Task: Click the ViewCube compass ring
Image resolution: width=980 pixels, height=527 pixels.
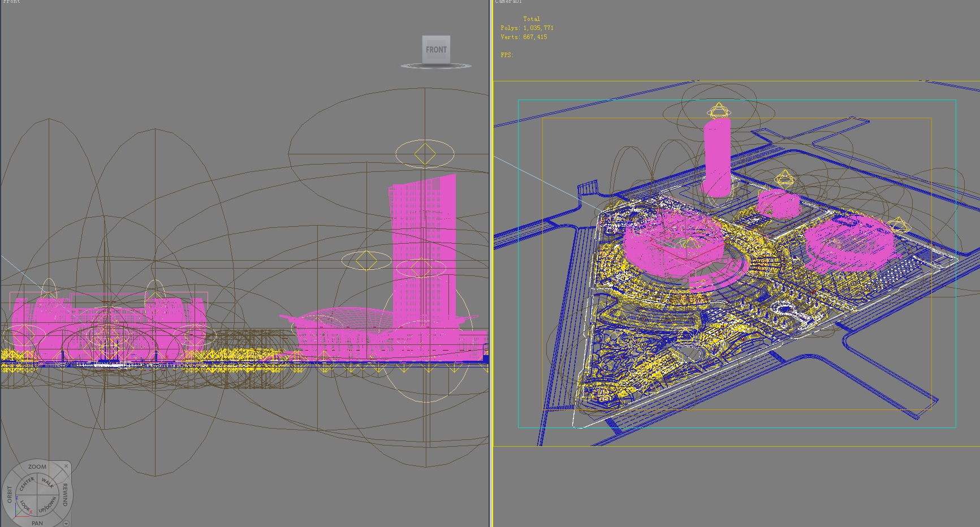Action: point(436,66)
